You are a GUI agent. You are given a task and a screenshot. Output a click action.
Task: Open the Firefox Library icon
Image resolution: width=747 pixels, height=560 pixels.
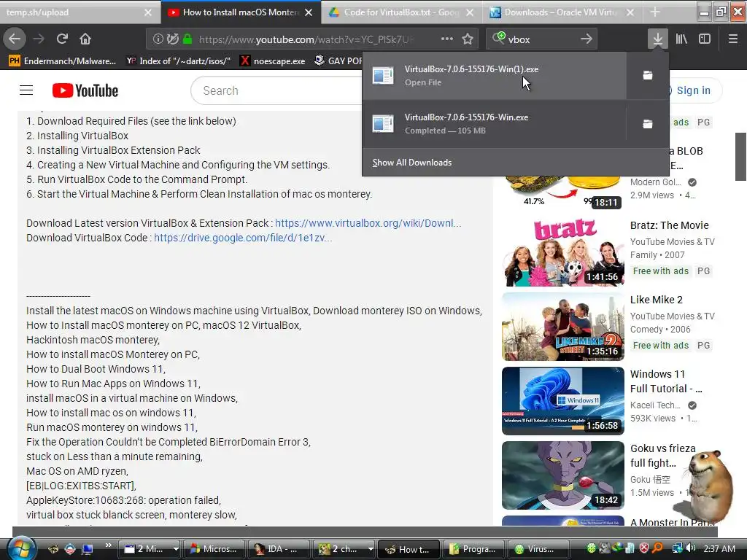681,39
